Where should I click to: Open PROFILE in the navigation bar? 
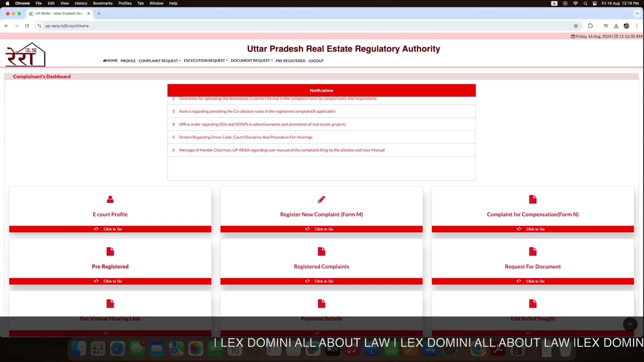point(128,61)
